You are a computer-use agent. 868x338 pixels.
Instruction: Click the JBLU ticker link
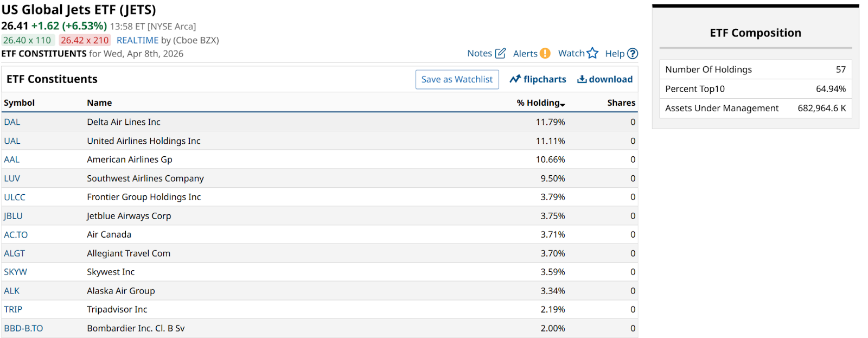coord(13,216)
